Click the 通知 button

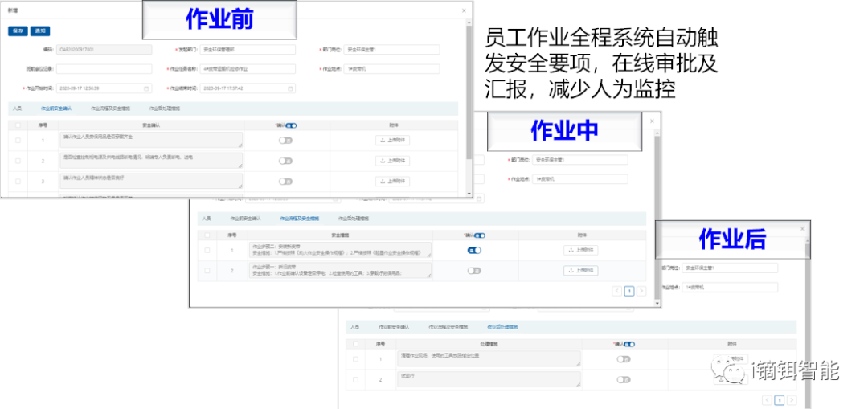(40, 31)
